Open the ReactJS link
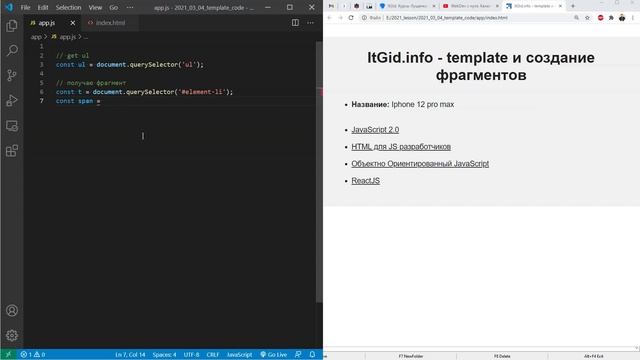The height and width of the screenshot is (360, 640). pyautogui.click(x=365, y=181)
